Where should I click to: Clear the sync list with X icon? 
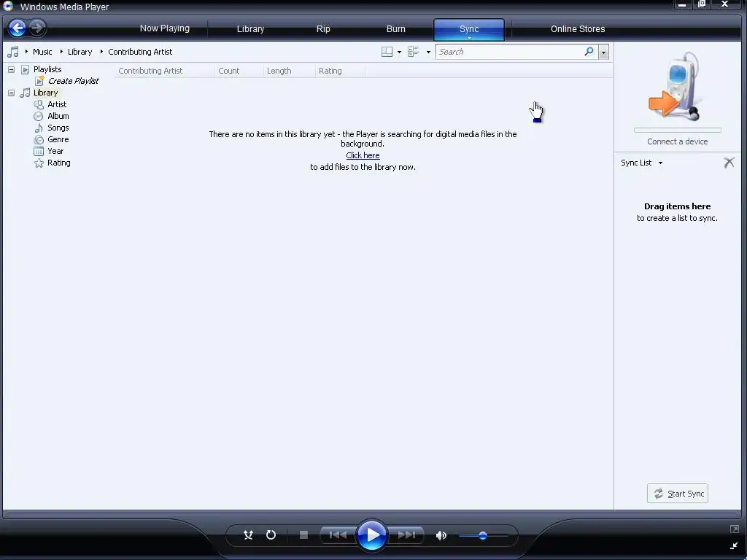click(x=729, y=163)
